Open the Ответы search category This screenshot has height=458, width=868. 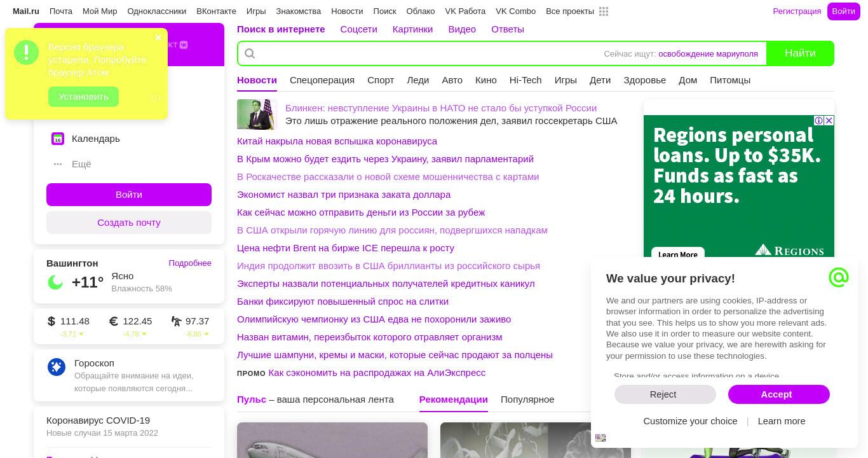(508, 29)
